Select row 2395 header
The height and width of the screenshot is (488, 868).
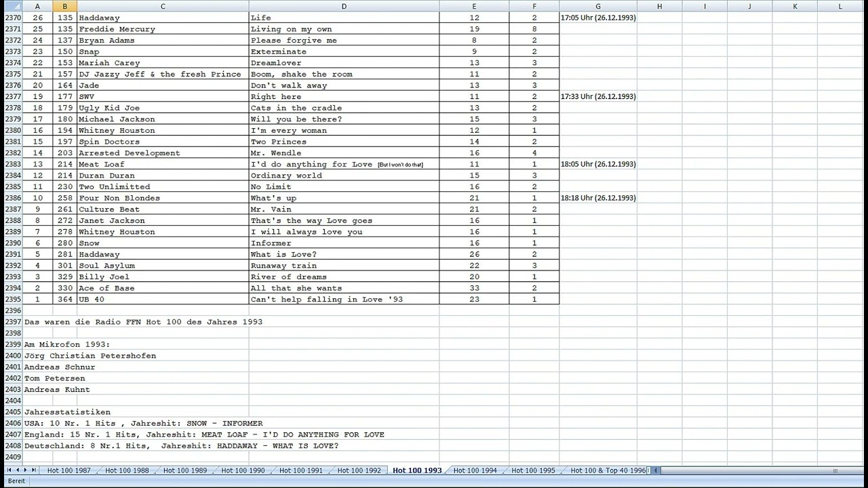click(12, 300)
